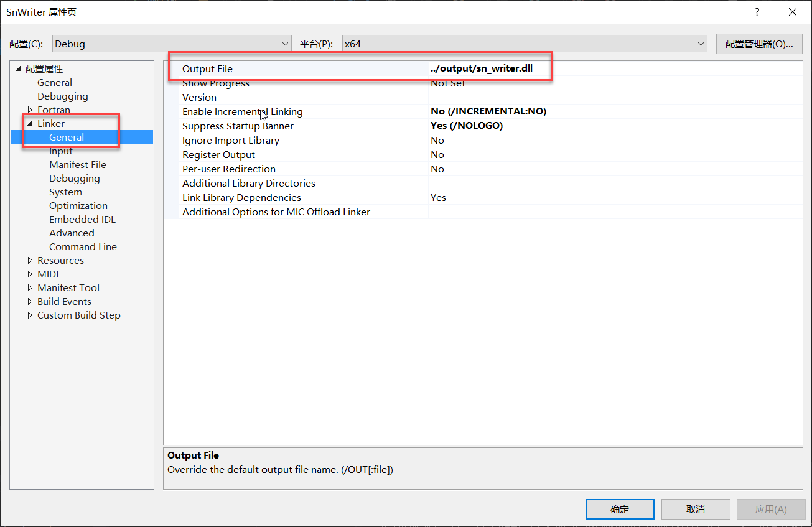Open the Debug configuration dropdown
This screenshot has height=527, width=812.
pos(286,44)
